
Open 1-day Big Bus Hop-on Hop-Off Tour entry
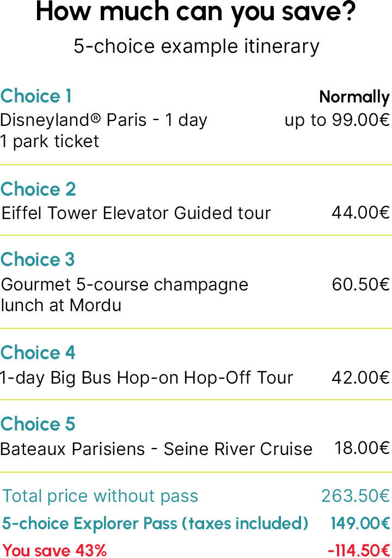(146, 378)
